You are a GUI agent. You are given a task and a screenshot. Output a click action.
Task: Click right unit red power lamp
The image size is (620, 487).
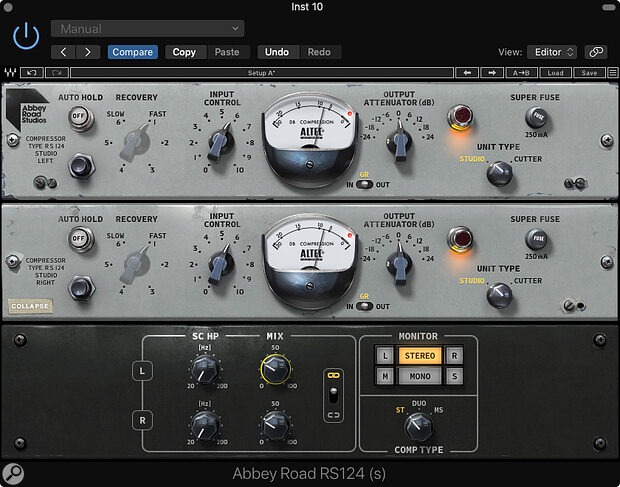coord(460,239)
